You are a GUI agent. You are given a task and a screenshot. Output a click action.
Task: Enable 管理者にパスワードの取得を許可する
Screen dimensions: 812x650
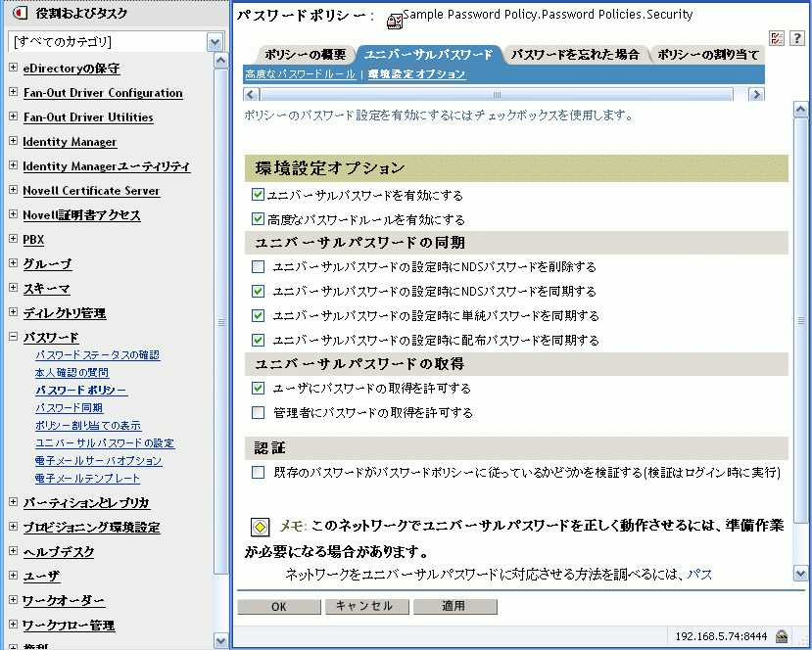pyautogui.click(x=258, y=413)
